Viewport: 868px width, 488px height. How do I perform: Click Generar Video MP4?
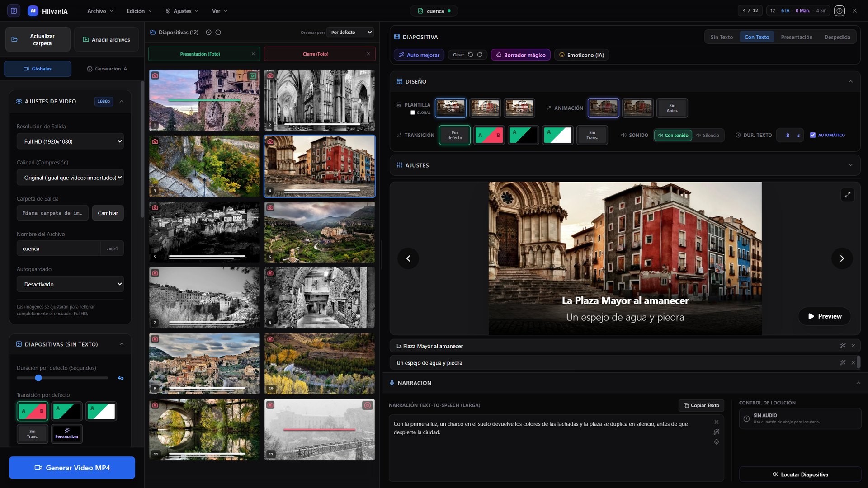72,468
